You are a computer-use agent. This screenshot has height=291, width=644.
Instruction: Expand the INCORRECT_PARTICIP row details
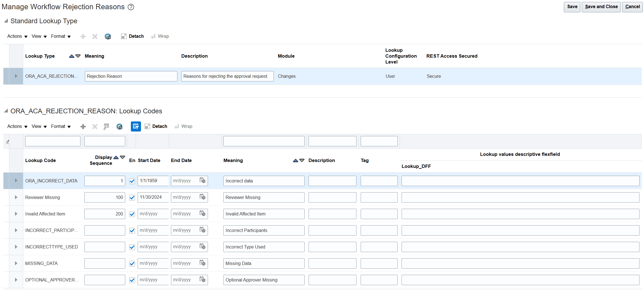(x=16, y=230)
